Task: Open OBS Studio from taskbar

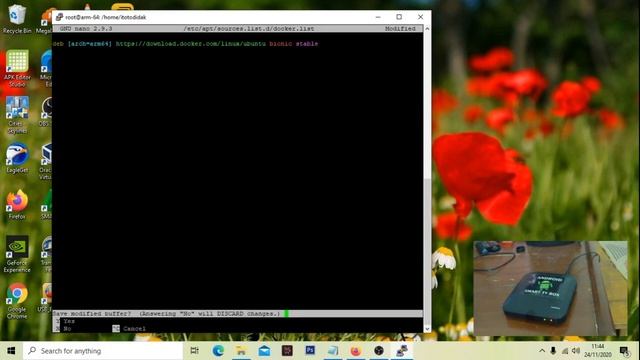Action: tap(379, 351)
